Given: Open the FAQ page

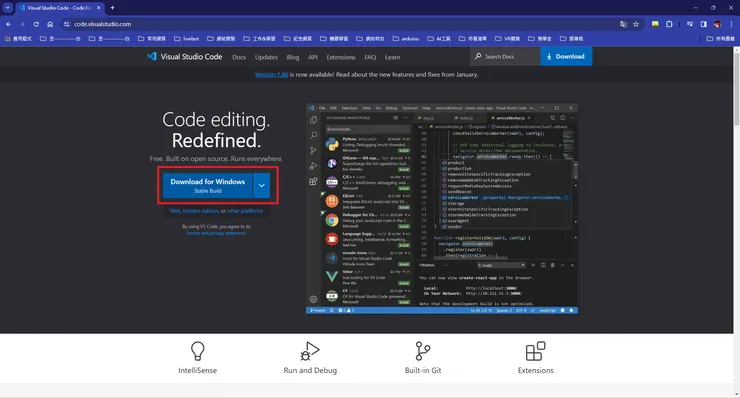Looking at the screenshot, I should [x=370, y=57].
